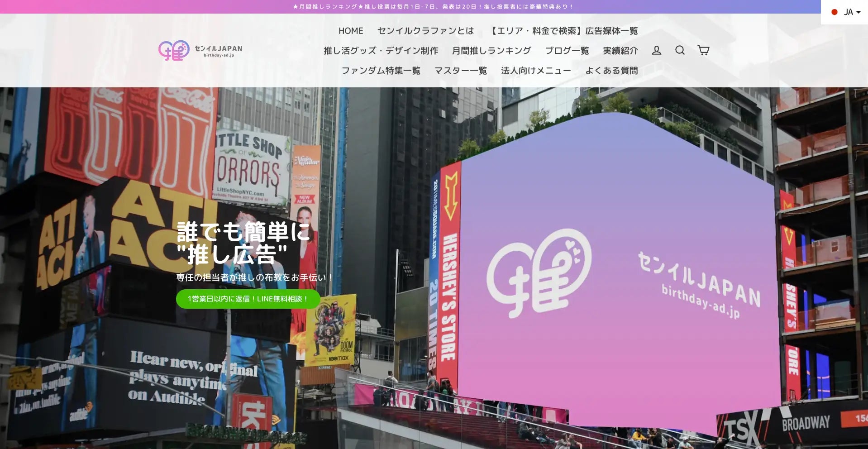Click the subtitle 専任の担当者が推しの布教をお手伝い！
868x449 pixels.
tap(255, 277)
